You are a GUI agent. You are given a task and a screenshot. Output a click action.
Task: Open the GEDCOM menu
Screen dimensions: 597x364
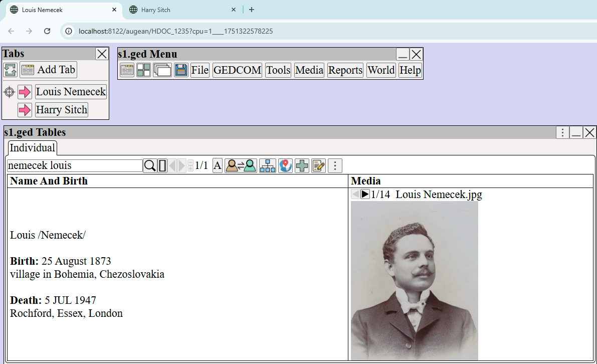pos(237,70)
